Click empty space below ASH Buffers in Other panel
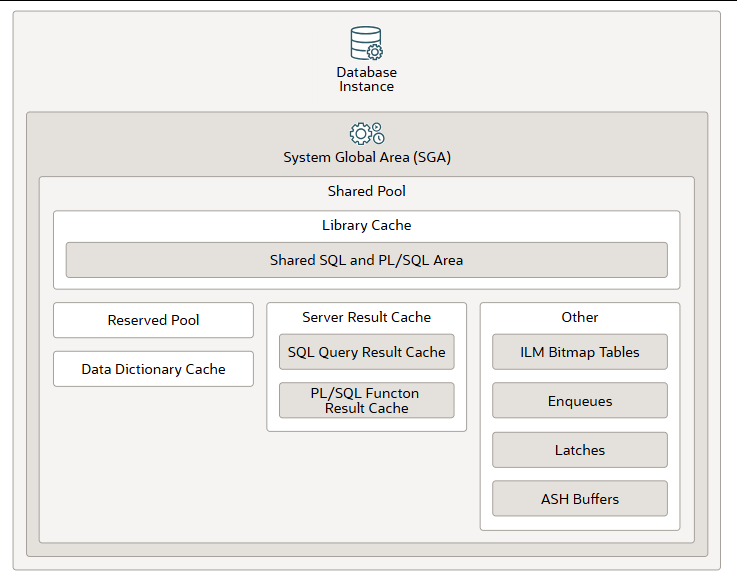Screen dimensions: 737x584 click(x=580, y=523)
